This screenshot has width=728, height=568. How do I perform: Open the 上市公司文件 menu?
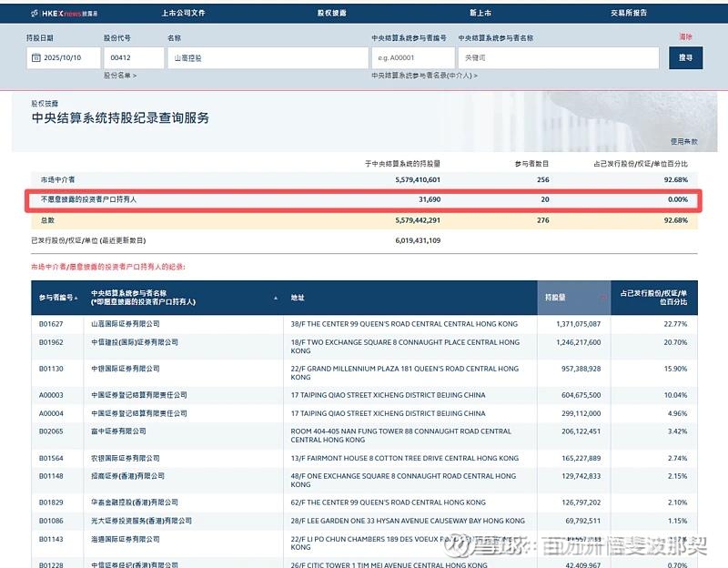pyautogui.click(x=184, y=13)
